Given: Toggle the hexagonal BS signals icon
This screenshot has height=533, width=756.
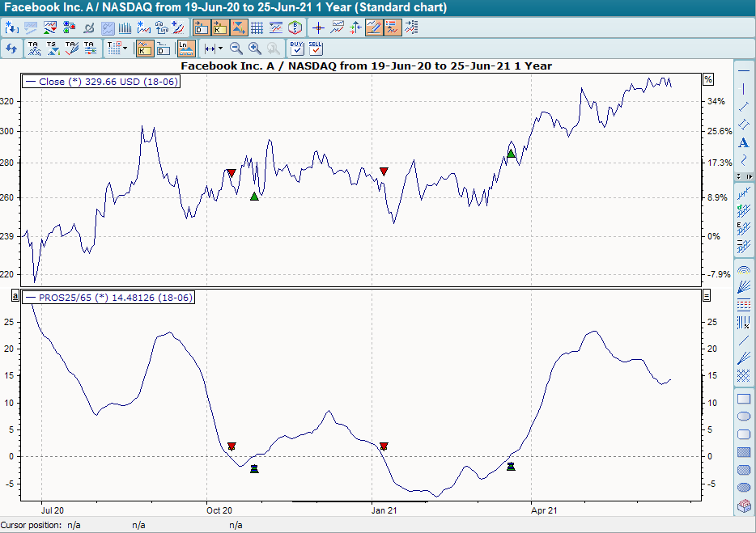Looking at the screenshot, I should [x=295, y=27].
